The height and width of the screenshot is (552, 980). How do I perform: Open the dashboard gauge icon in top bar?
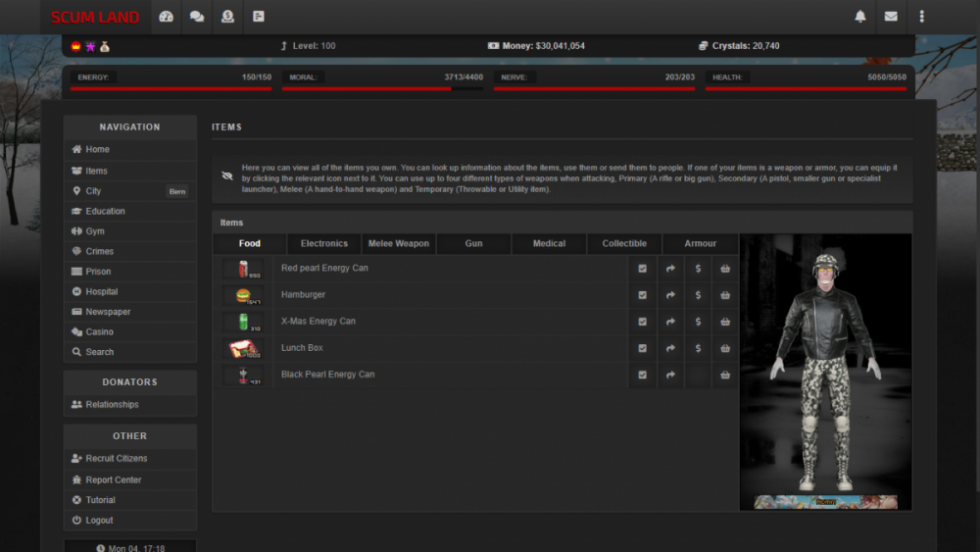(167, 17)
